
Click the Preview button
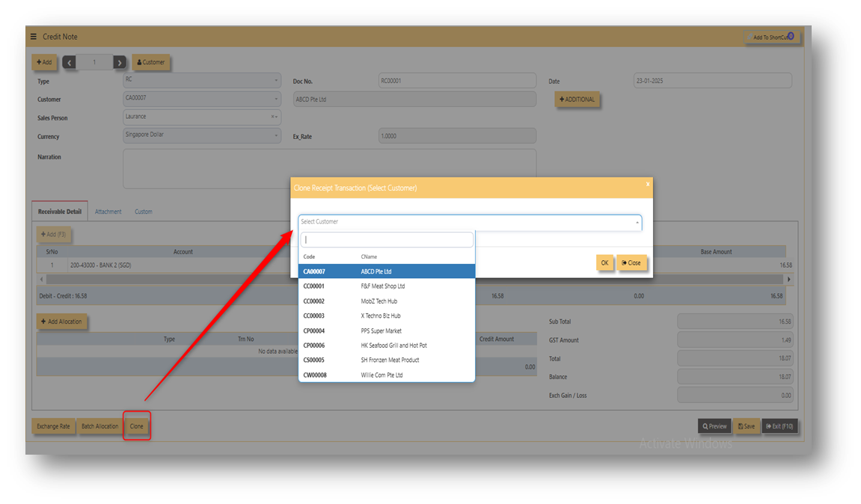(714, 426)
